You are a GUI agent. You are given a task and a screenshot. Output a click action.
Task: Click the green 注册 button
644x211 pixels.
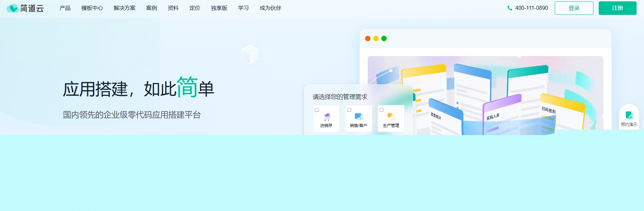[x=618, y=8]
